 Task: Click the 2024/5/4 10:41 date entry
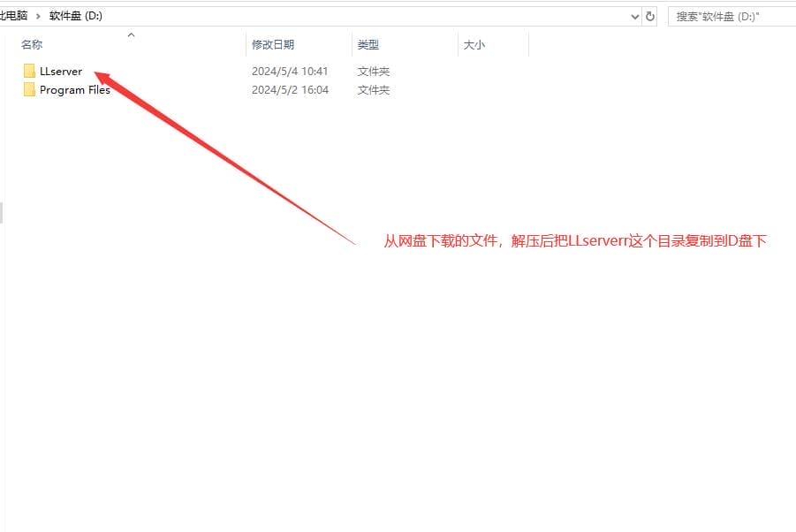pos(290,71)
